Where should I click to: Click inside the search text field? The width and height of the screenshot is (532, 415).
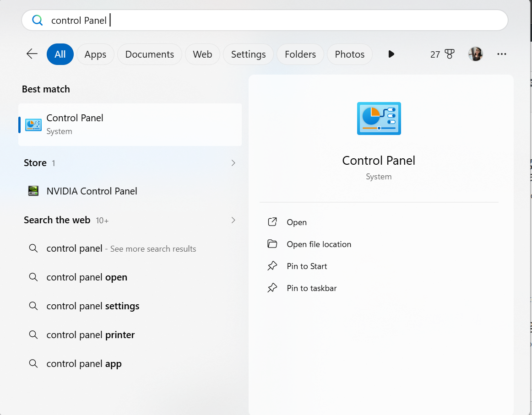pos(265,20)
